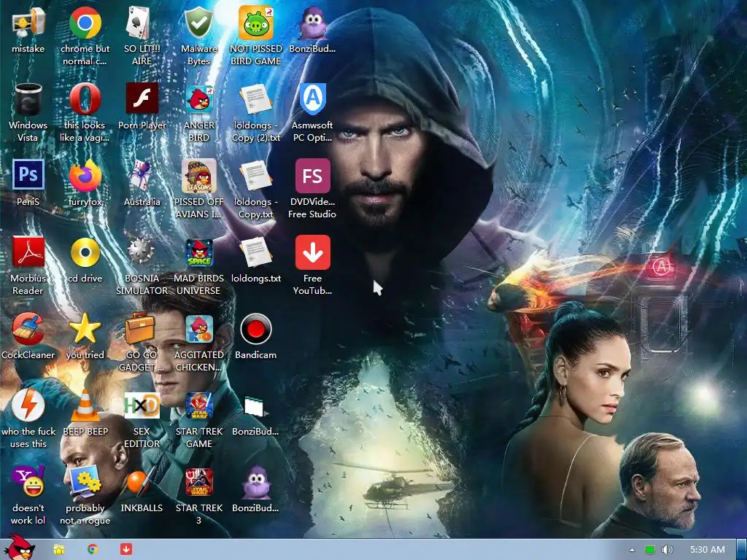Open the 'STAR TREK GAME' icon

click(198, 405)
